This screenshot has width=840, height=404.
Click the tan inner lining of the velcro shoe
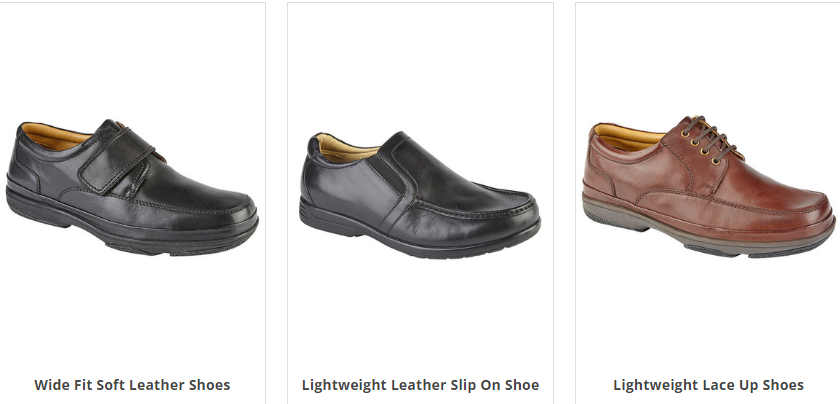click(54, 135)
